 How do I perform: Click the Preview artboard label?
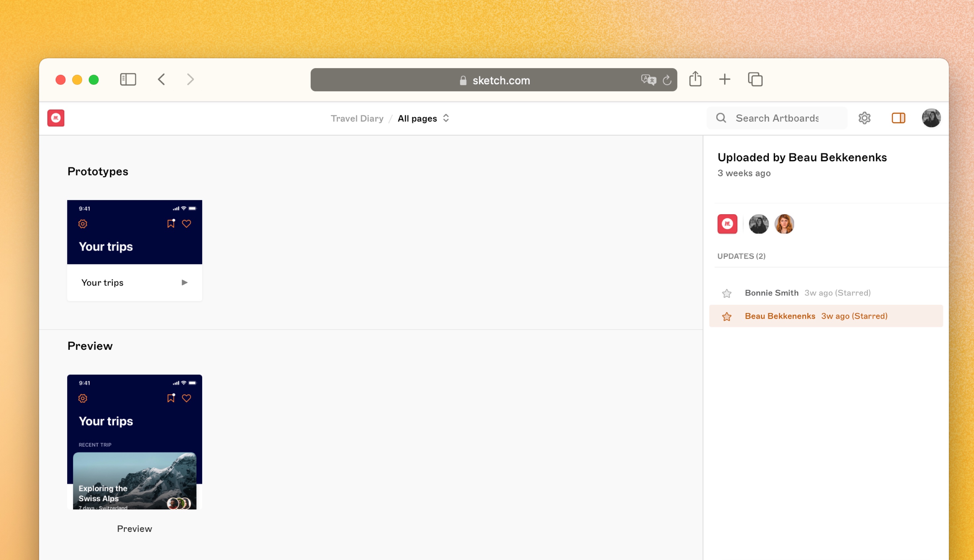click(x=134, y=529)
